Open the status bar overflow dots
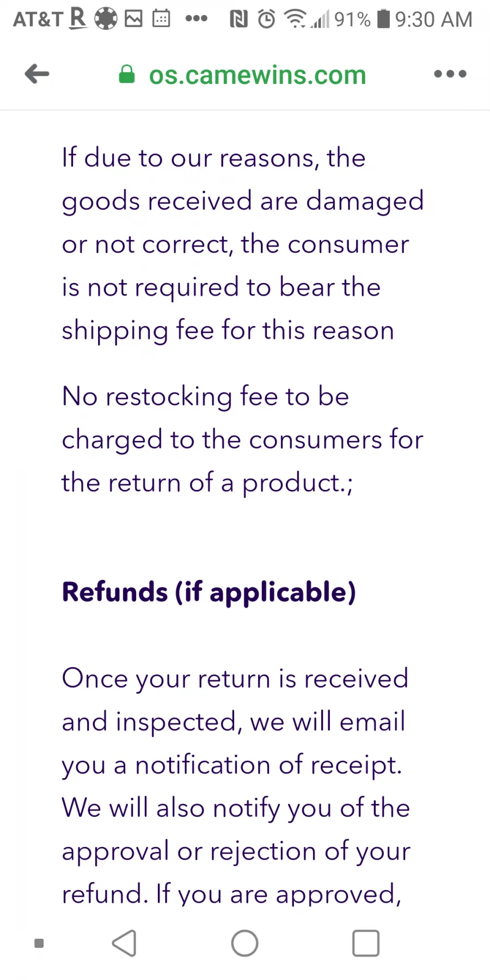490x980 pixels. pos(197,19)
